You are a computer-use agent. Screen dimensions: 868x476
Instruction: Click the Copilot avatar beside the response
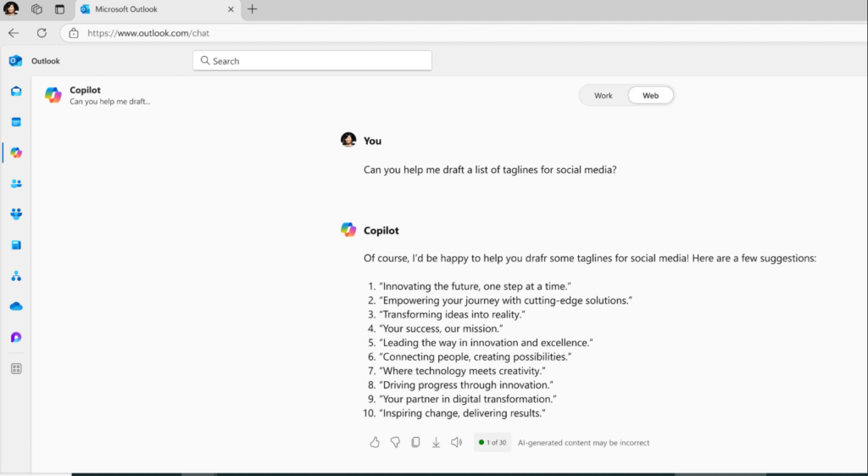coord(348,229)
